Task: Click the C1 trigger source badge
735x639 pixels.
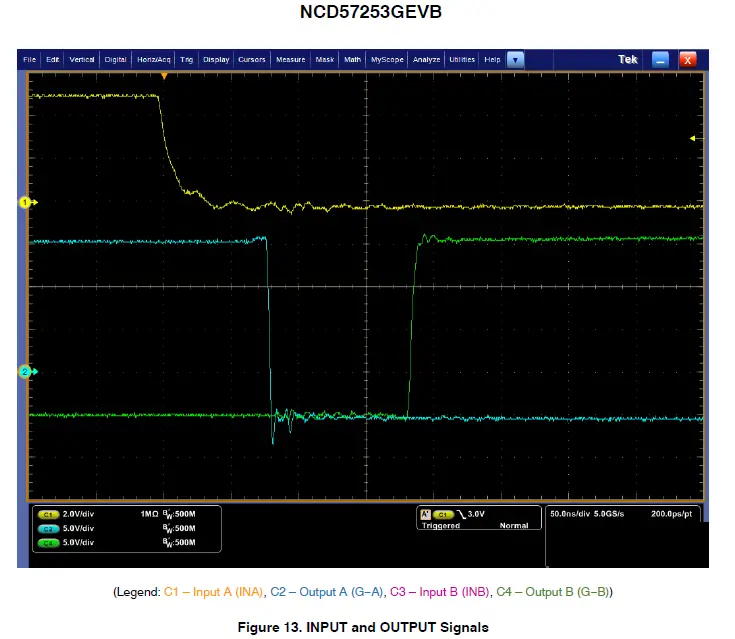Action: 443,514
